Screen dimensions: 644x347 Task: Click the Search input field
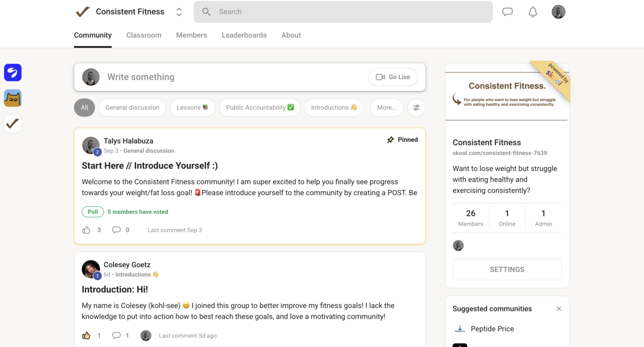[x=343, y=12]
